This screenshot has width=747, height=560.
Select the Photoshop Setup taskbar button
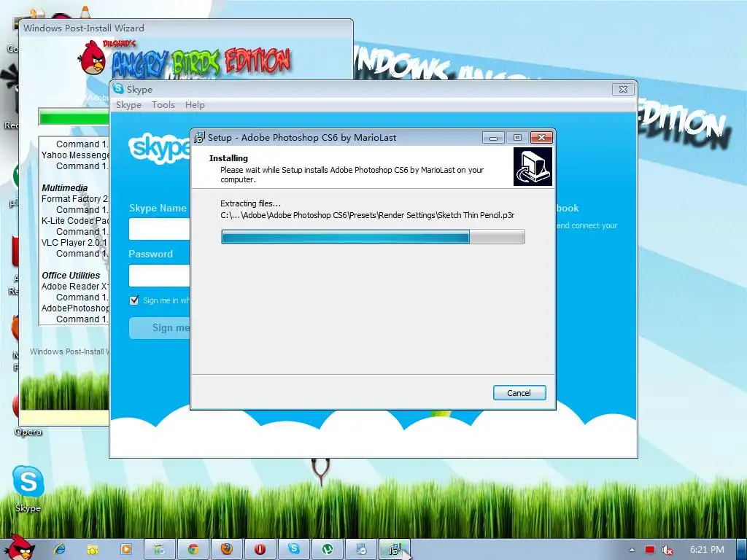pyautogui.click(x=395, y=549)
